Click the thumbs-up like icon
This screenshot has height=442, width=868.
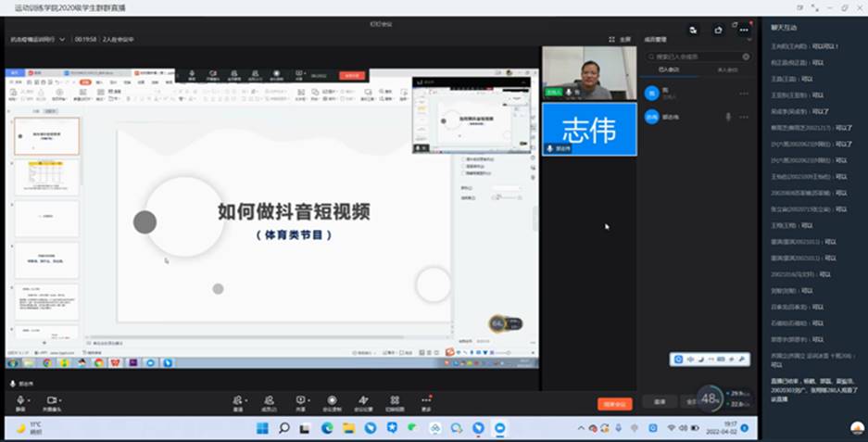718,30
